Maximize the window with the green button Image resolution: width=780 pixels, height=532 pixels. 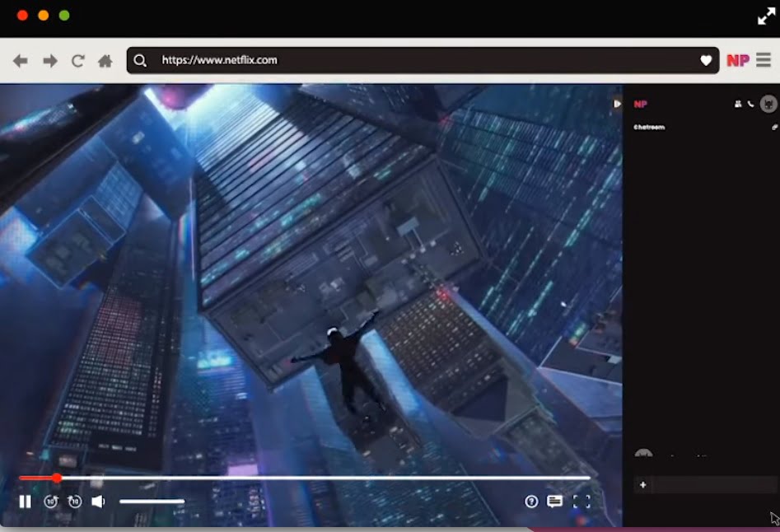[x=64, y=16]
